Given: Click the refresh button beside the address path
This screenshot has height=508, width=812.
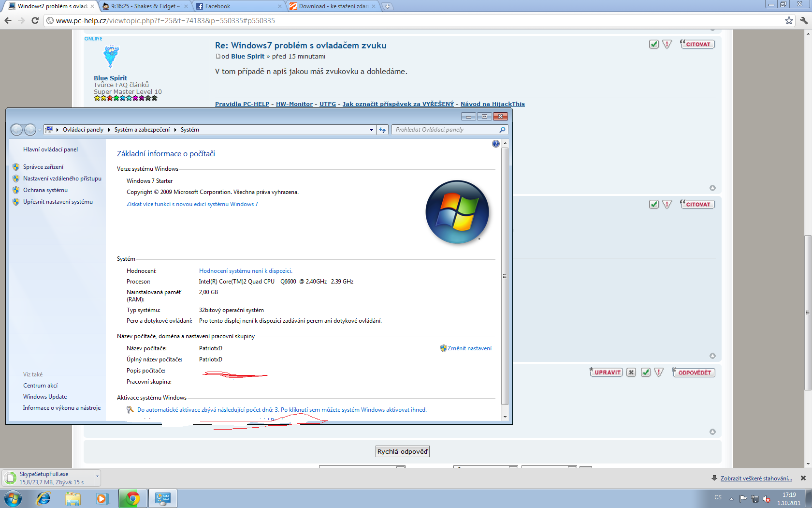Looking at the screenshot, I should pyautogui.click(x=382, y=130).
